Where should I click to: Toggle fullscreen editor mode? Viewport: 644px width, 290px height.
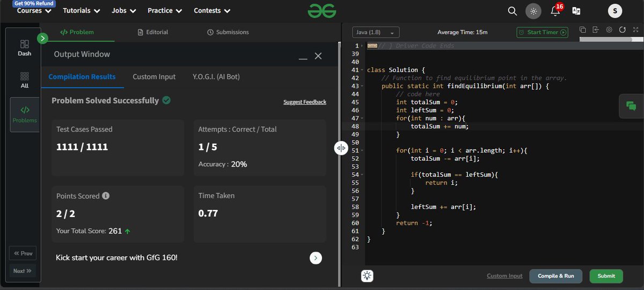pyautogui.click(x=635, y=30)
